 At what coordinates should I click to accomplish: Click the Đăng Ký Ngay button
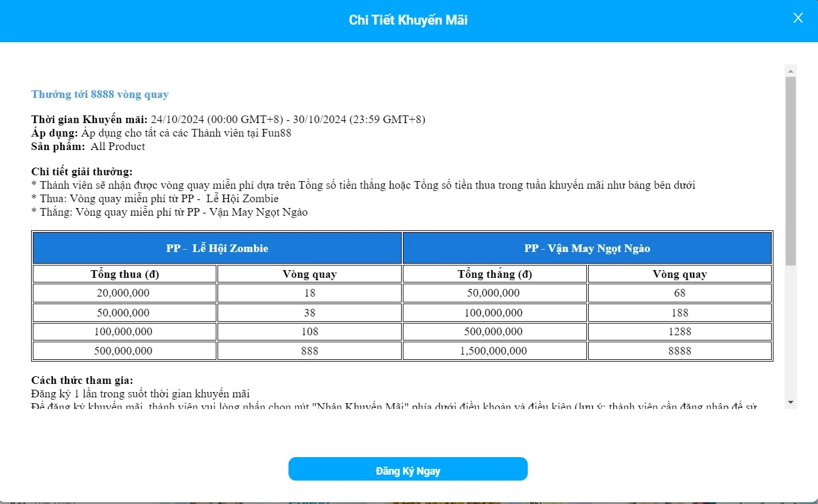(x=408, y=469)
